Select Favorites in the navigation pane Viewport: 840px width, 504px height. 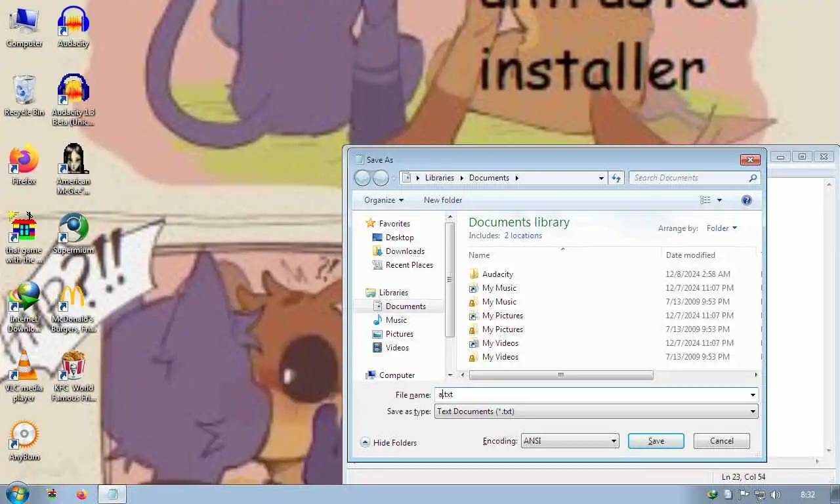pyautogui.click(x=394, y=224)
